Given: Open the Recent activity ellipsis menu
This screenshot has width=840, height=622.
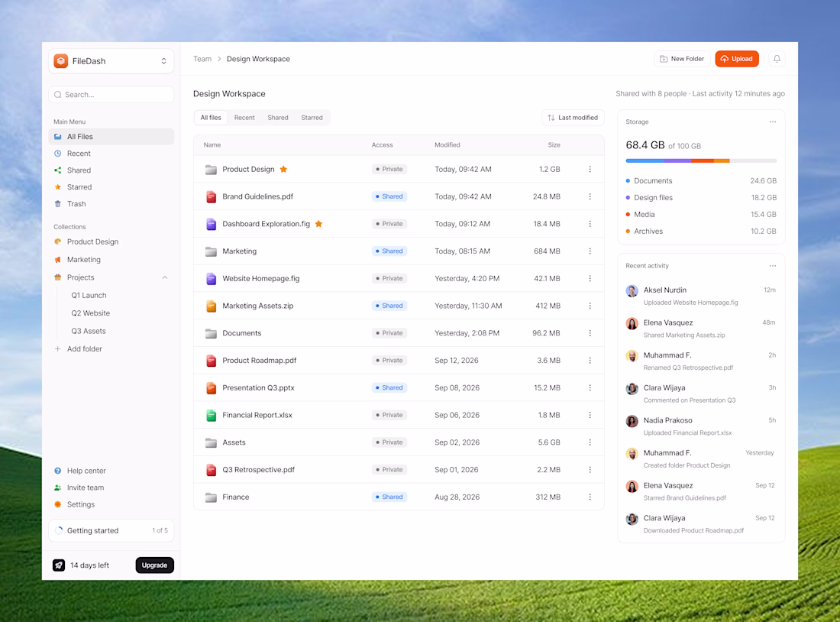Looking at the screenshot, I should pos(773,265).
